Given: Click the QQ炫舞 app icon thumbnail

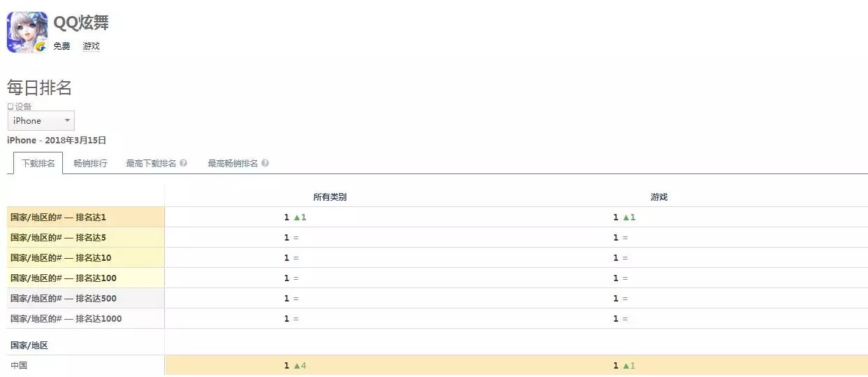Looking at the screenshot, I should click(27, 32).
